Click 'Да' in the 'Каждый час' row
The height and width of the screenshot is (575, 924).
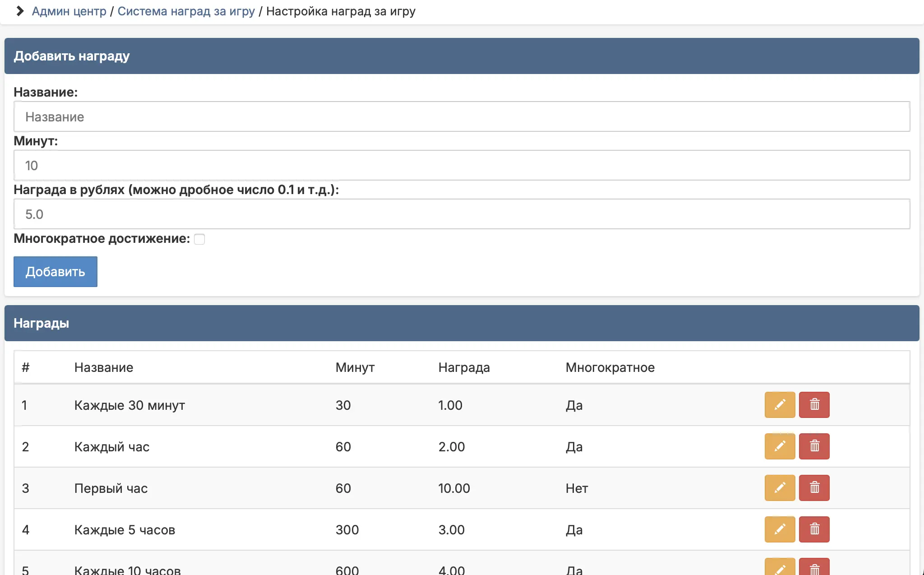574,447
